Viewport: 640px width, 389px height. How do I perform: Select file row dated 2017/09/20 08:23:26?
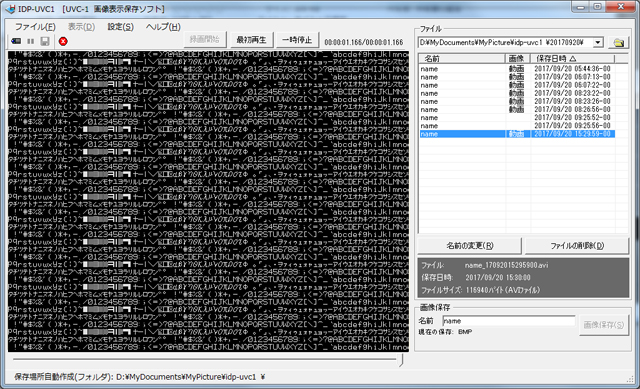pyautogui.click(x=517, y=102)
